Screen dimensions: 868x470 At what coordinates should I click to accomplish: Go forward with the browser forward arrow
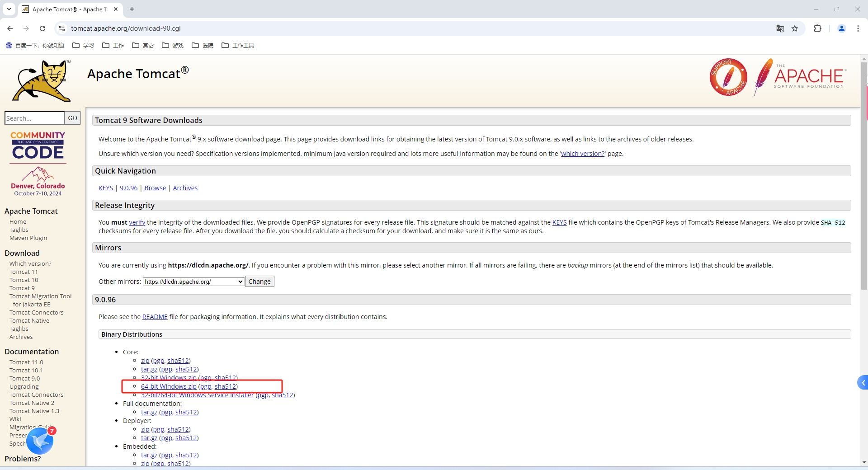26,28
